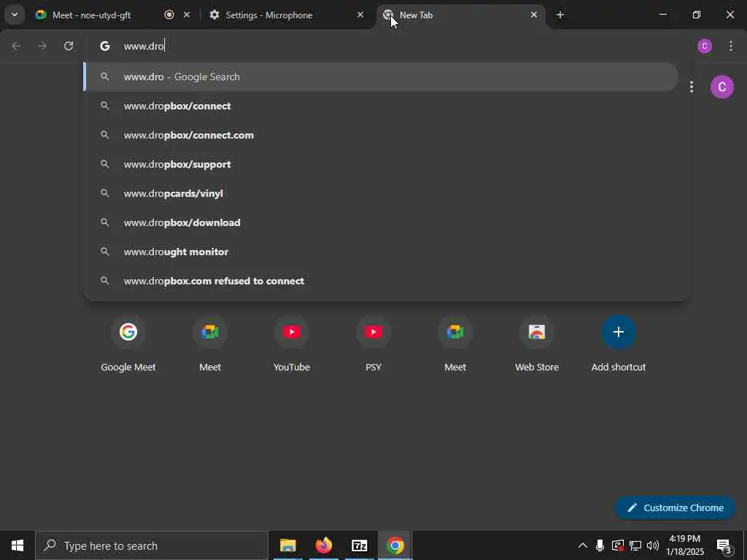The width and height of the screenshot is (747, 560).
Task: Open the Google Meet shortcut
Action: [128, 344]
